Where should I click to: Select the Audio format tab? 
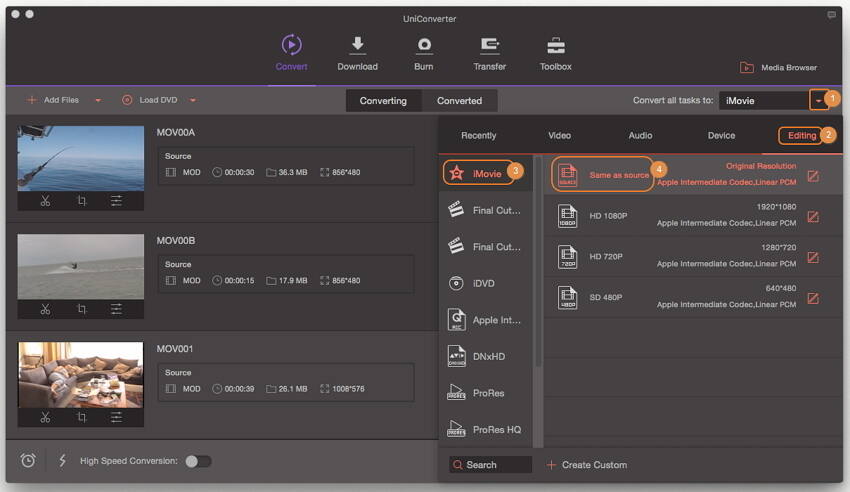(x=640, y=135)
